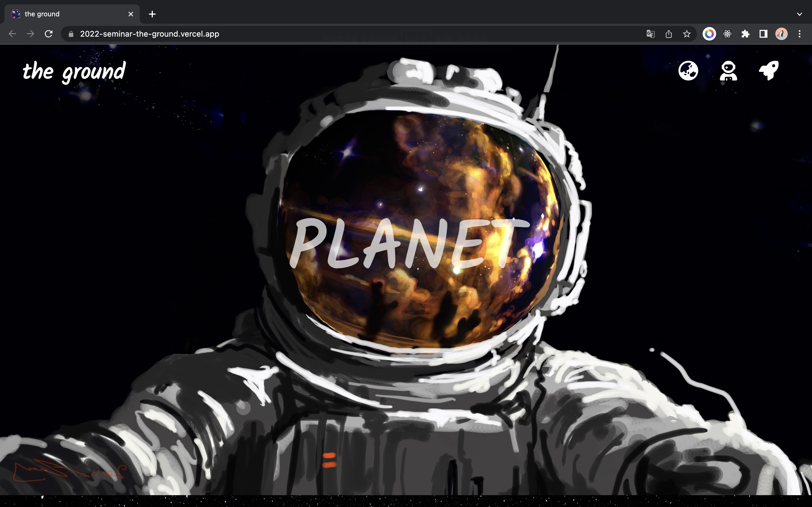812x507 pixels.
Task: Click the share page icon
Action: coord(668,34)
